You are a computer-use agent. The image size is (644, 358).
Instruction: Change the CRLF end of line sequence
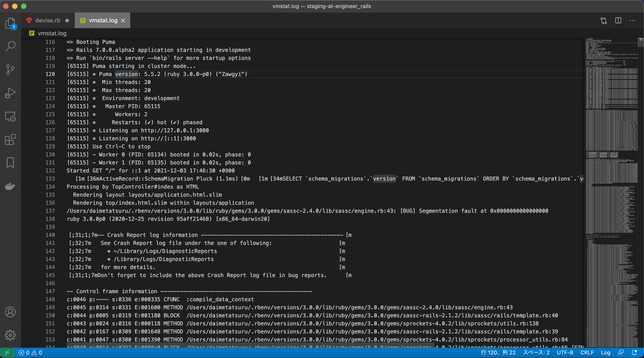[x=587, y=352]
